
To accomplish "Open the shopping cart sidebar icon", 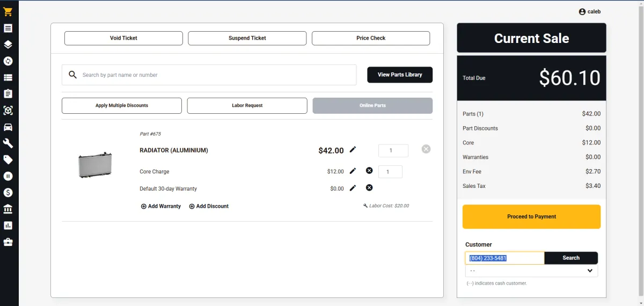I will tap(8, 12).
